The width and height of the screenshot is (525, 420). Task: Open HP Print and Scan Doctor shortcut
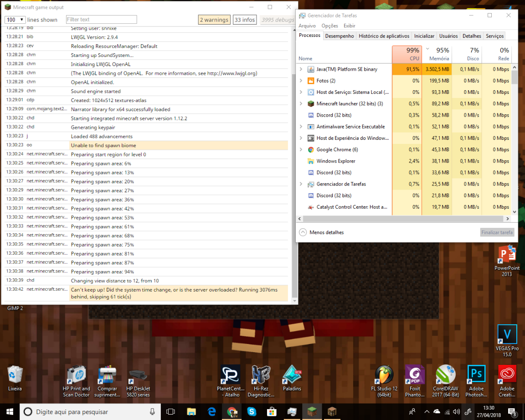tap(77, 381)
